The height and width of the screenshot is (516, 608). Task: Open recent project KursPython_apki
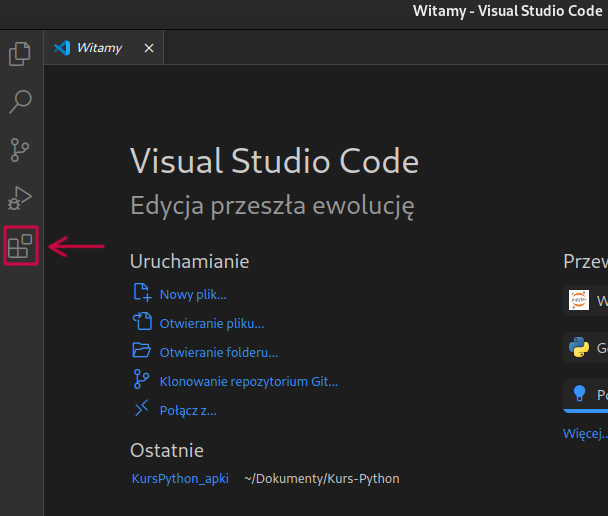click(180, 478)
